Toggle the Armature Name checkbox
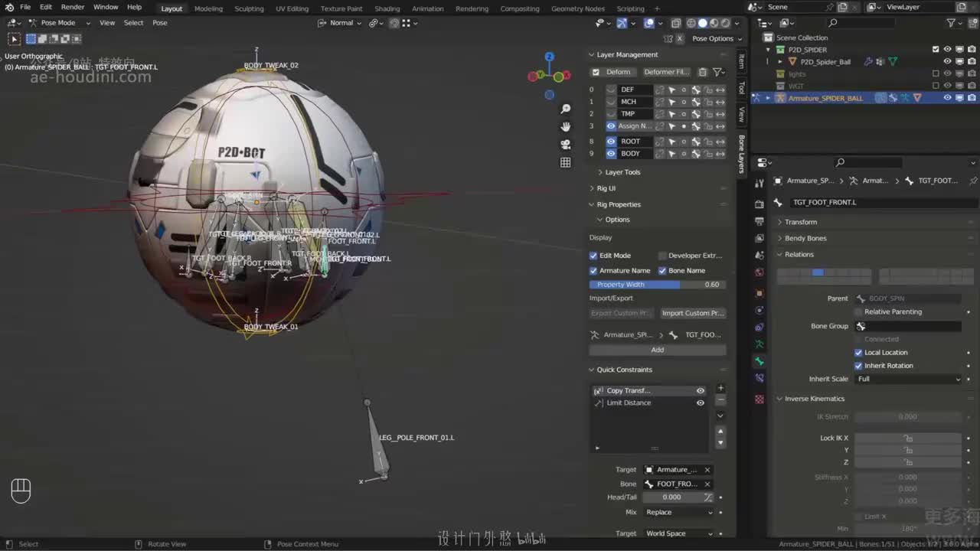 (593, 271)
